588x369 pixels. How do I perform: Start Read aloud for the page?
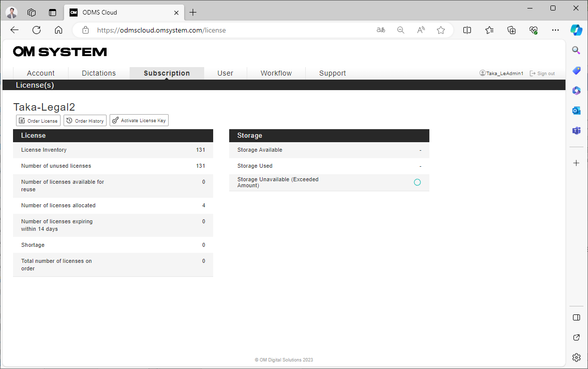tap(420, 30)
